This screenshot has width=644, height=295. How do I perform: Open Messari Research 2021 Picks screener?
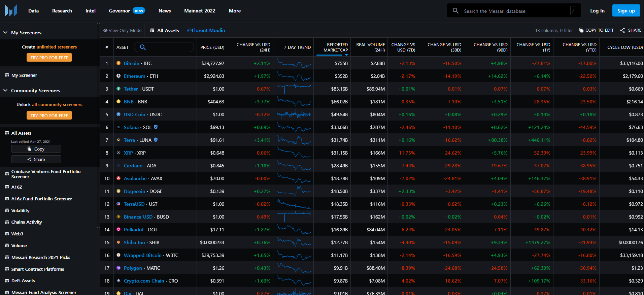(41, 257)
